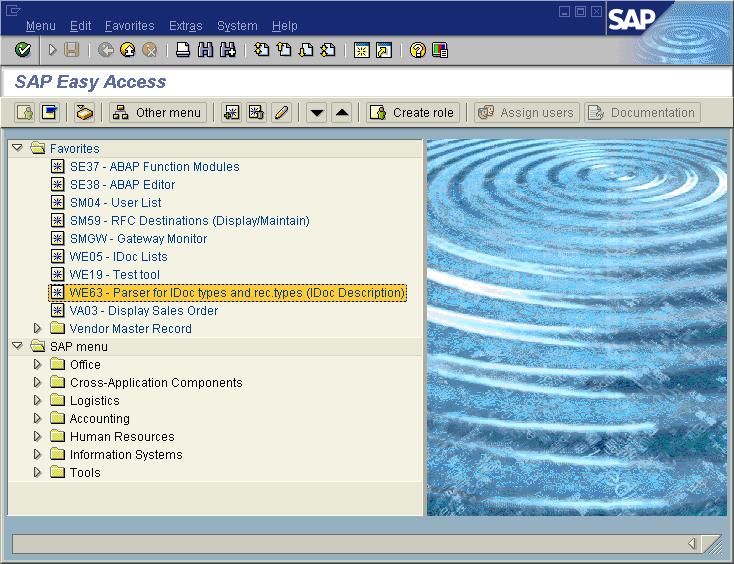The width and height of the screenshot is (734, 564).
Task: Expand the Vendor Master Record folder
Action: pyautogui.click(x=37, y=328)
